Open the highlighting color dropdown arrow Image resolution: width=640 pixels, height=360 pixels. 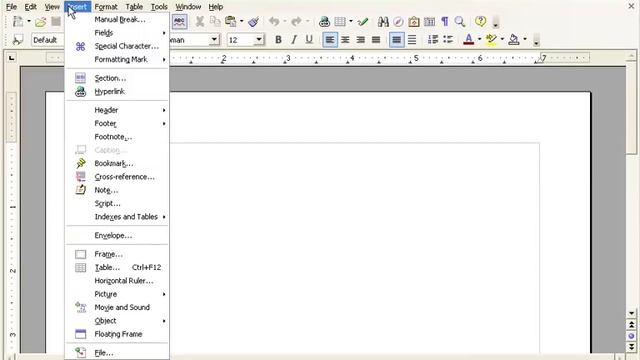pyautogui.click(x=502, y=40)
